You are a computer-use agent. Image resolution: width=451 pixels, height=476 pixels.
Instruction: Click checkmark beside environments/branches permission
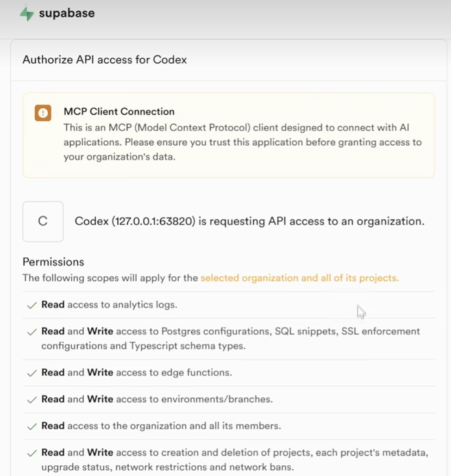(x=32, y=400)
